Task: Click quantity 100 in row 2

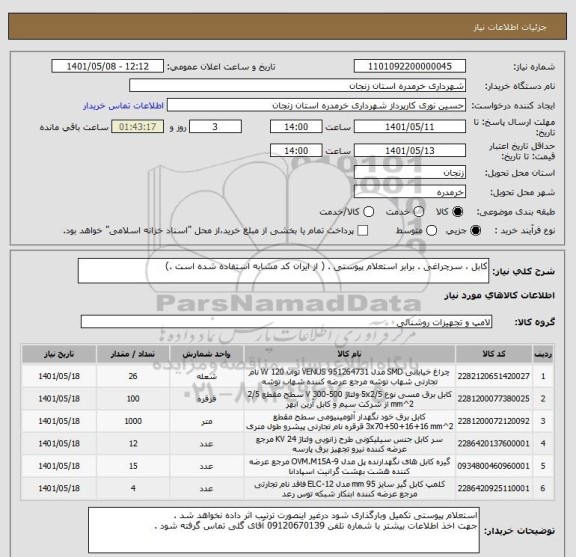Action: pos(133,399)
